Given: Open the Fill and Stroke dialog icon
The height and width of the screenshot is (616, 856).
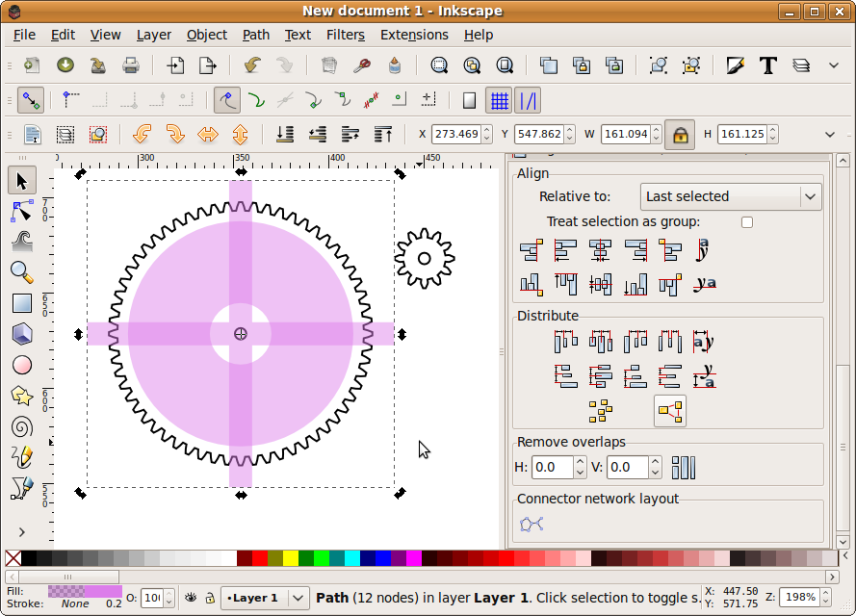Looking at the screenshot, I should tap(735, 65).
